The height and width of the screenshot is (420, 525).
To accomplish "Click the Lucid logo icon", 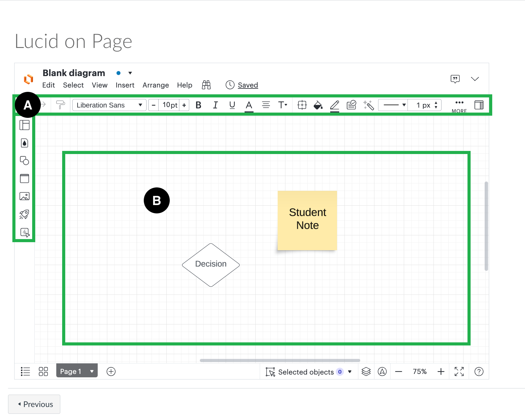I will coord(28,79).
